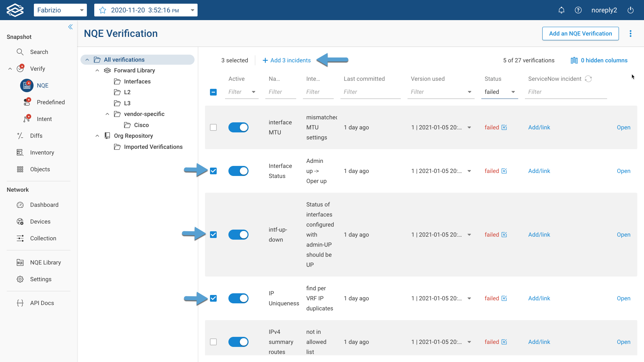The height and width of the screenshot is (362, 644).
Task: Open the Diffs view
Action: [37, 135]
